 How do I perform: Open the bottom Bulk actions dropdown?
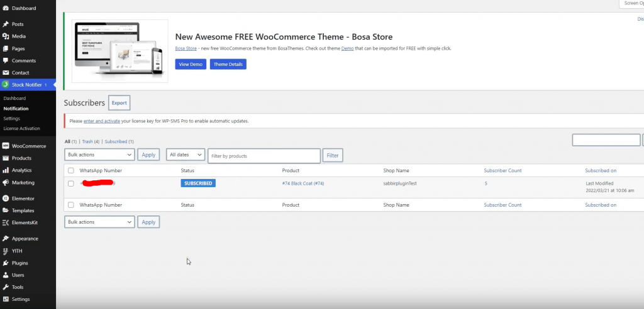click(100, 222)
